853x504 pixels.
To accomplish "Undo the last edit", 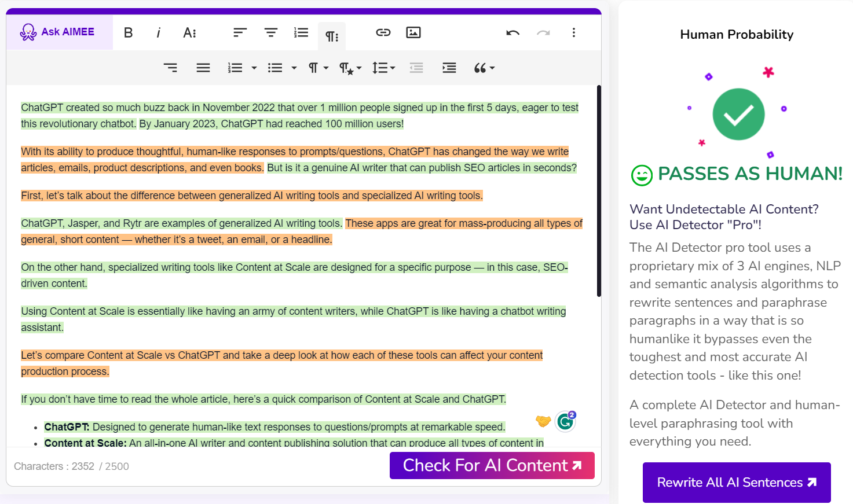I will [512, 33].
